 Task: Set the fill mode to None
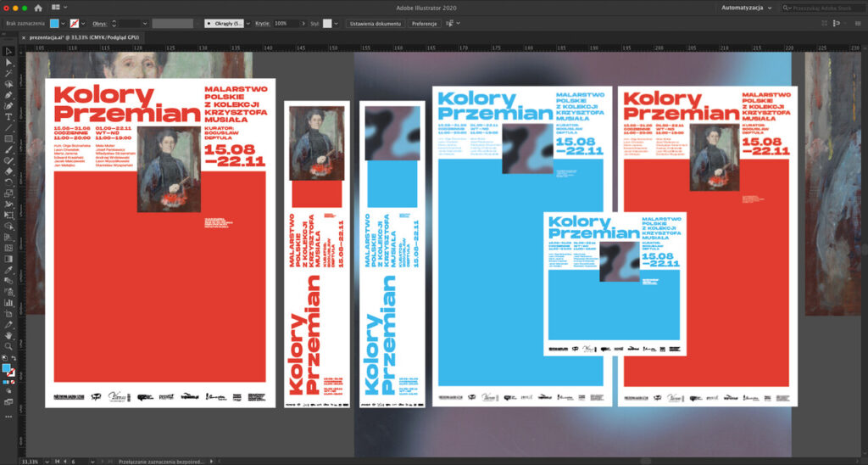14,382
